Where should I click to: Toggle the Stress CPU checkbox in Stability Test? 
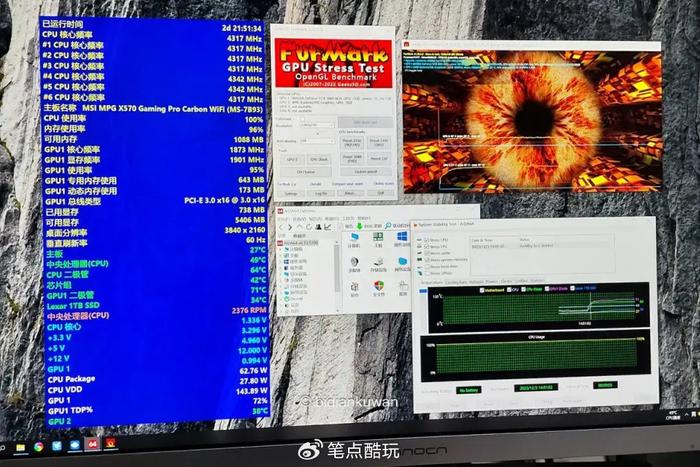point(427,240)
